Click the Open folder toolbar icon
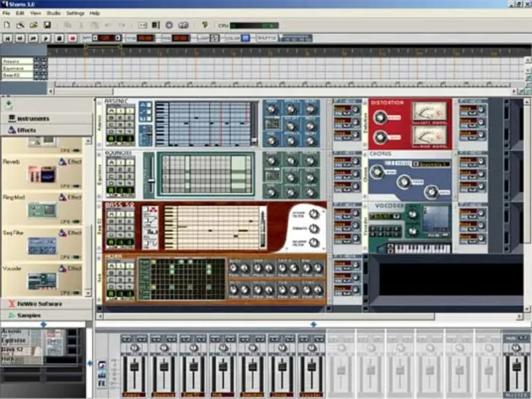Image resolution: width=532 pixels, height=399 pixels. click(33, 25)
